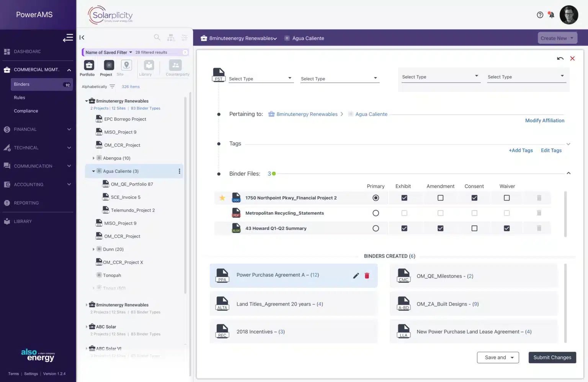Open search in the binder tree panel
This screenshot has width=588, height=382.
pos(157,37)
